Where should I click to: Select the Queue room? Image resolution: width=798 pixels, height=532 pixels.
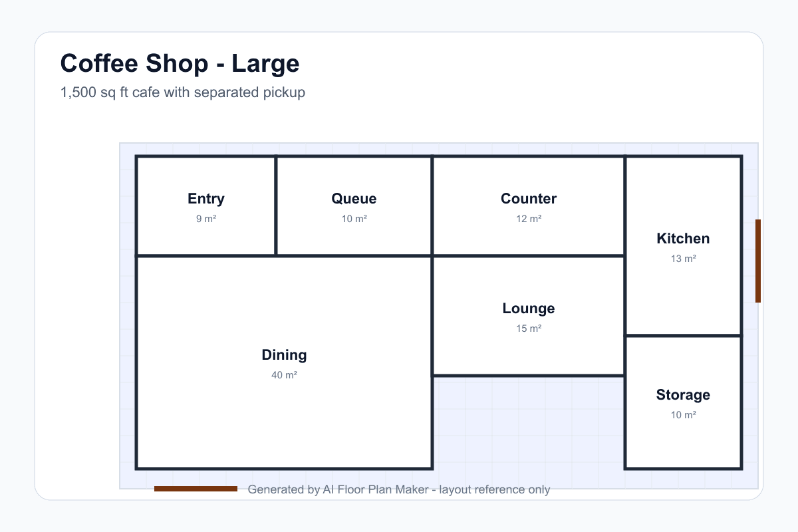click(x=354, y=206)
